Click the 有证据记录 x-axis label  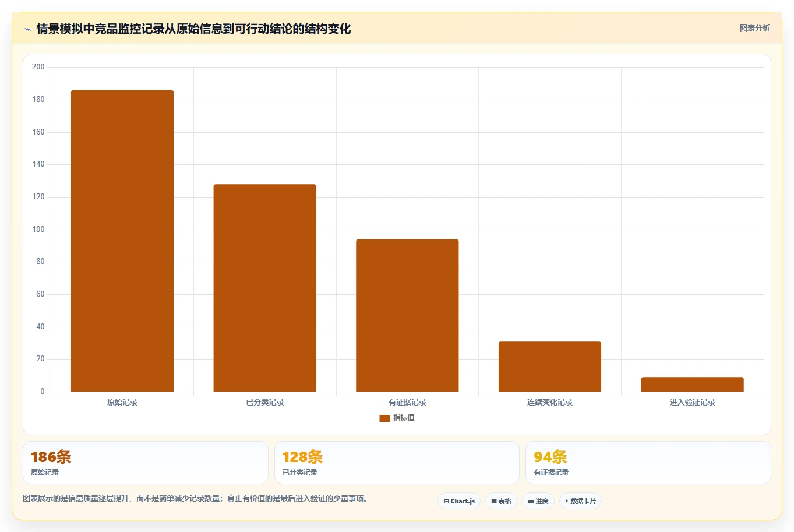click(x=407, y=402)
